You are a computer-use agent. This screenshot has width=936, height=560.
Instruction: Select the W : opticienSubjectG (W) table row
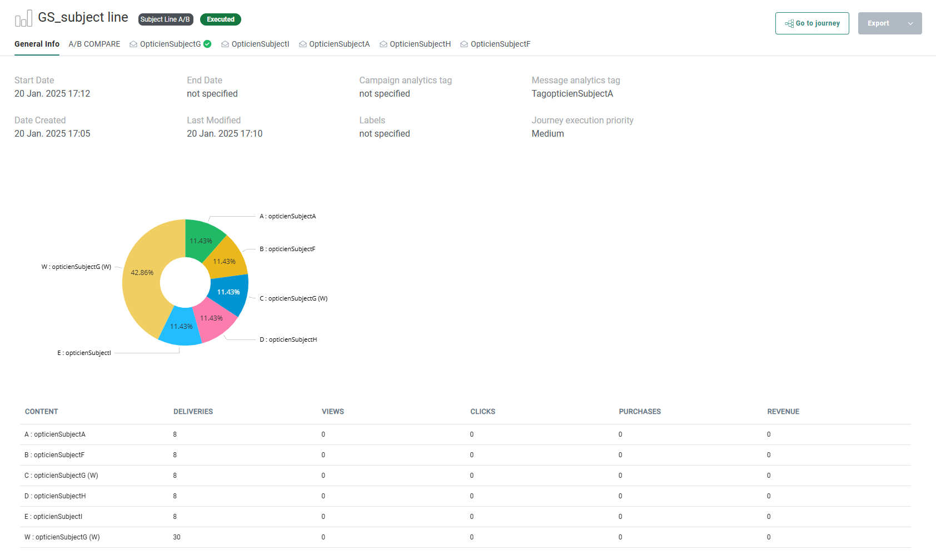[x=62, y=537]
